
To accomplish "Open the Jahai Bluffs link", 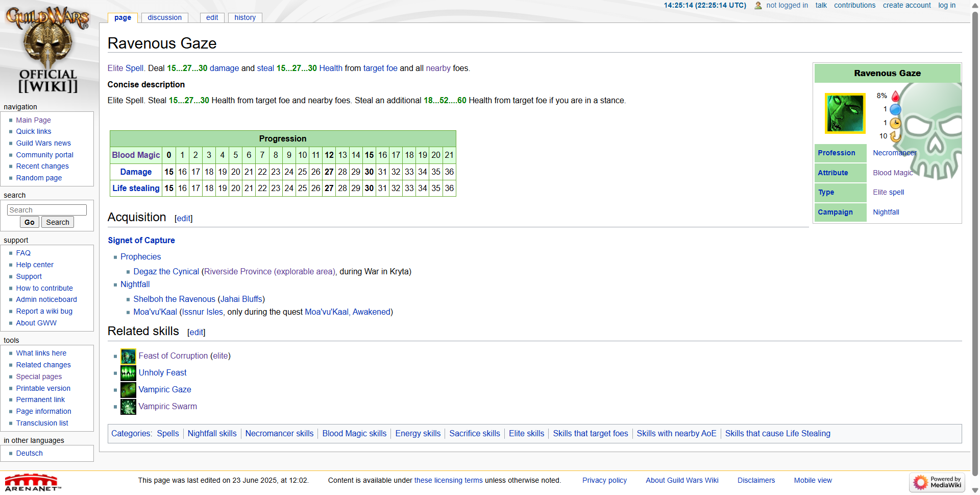I will pyautogui.click(x=241, y=299).
